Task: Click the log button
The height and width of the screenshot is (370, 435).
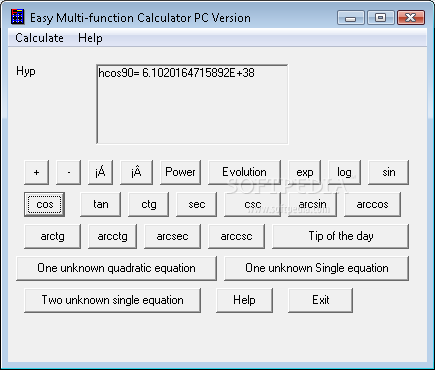Action: point(344,172)
